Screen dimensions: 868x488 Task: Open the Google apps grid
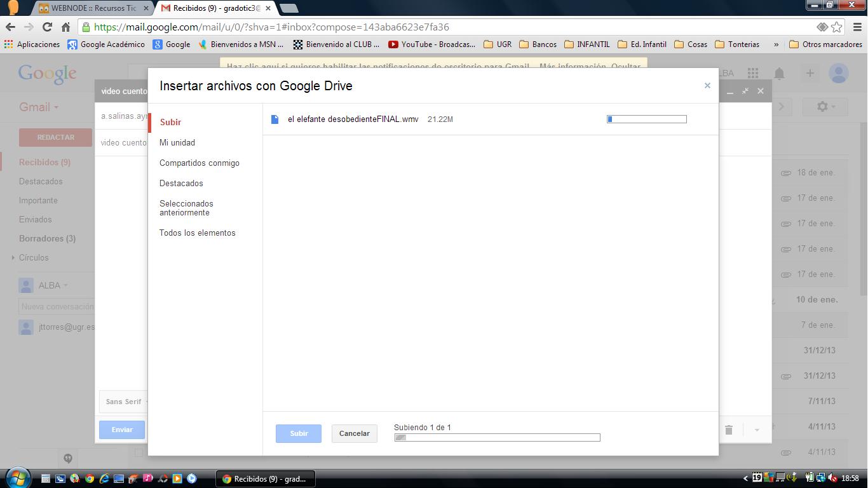753,73
